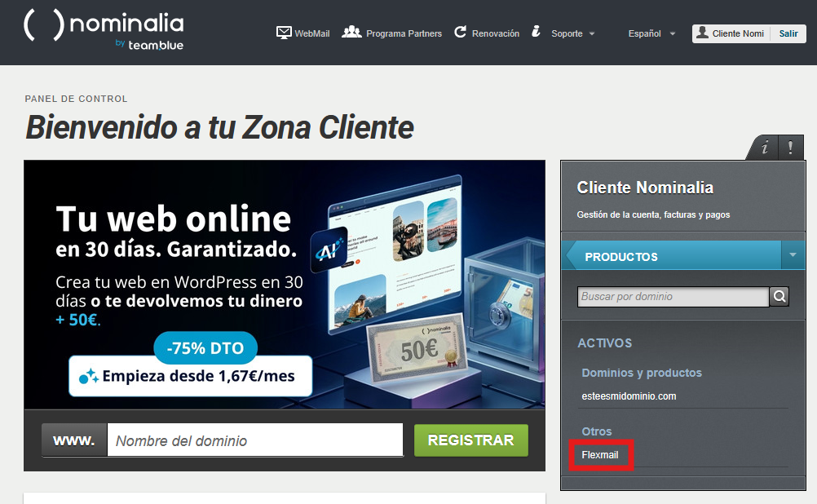Expand the PRODUCTOS dropdown arrow

point(793,255)
